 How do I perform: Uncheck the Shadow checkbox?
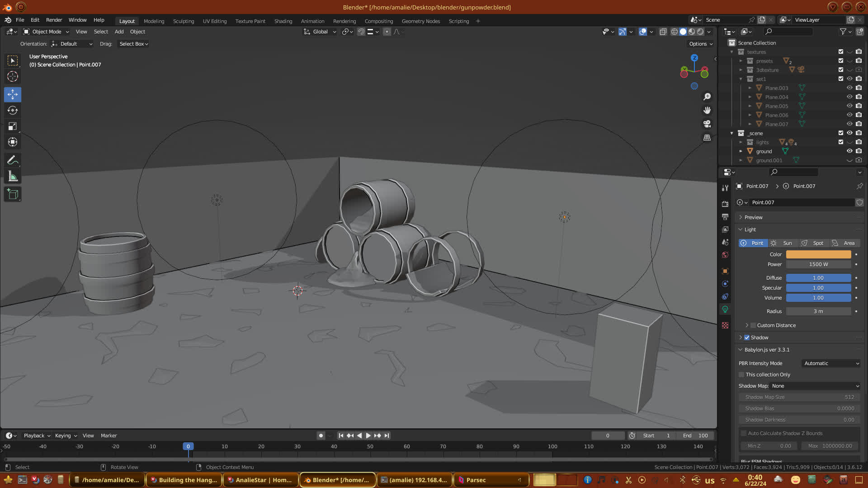pyautogui.click(x=747, y=338)
